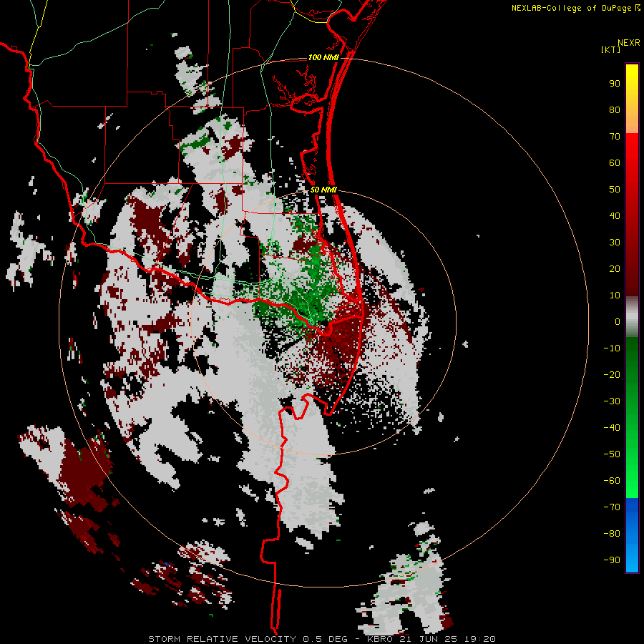Pick the yellow segment of the color bar

pos(632,99)
